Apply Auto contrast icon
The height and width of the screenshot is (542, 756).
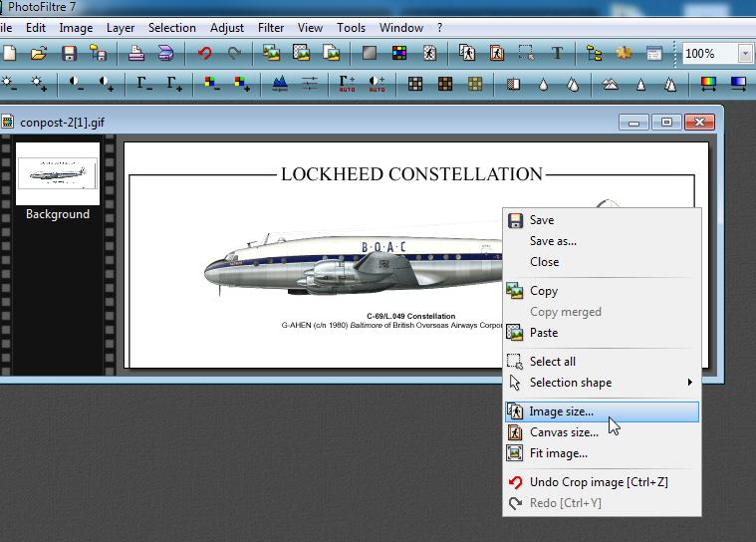coord(378,84)
